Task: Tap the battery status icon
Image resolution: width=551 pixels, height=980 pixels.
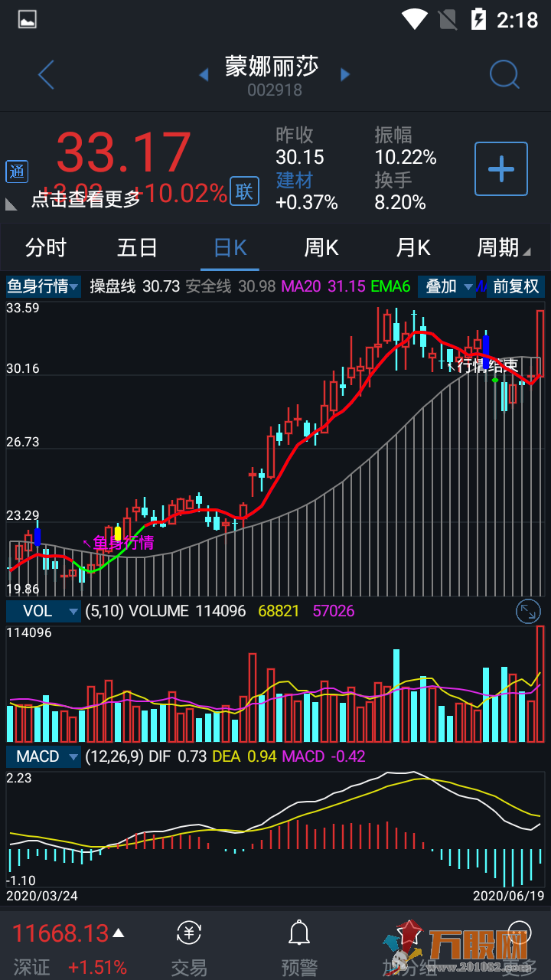Action: pos(478,19)
